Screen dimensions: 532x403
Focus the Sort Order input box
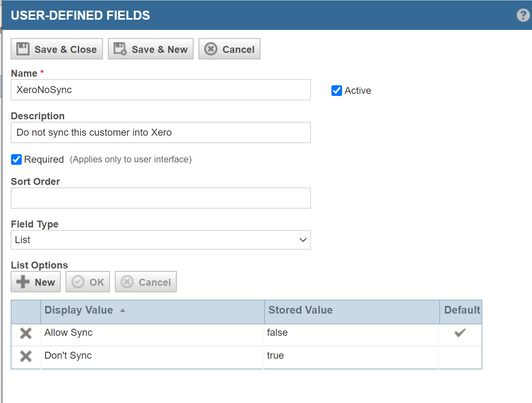tap(160, 198)
